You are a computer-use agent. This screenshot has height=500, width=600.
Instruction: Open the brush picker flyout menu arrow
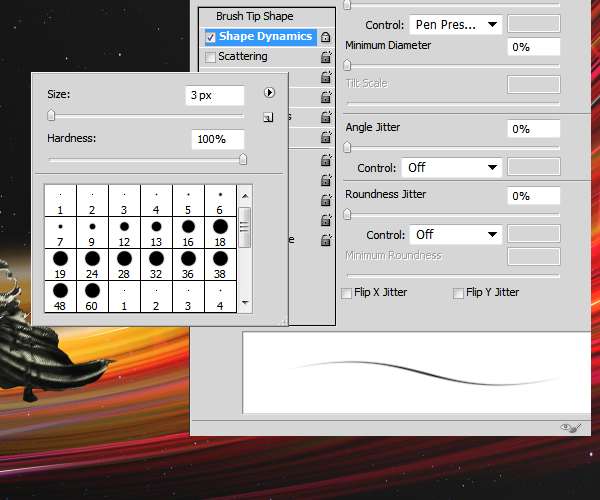coord(269,93)
